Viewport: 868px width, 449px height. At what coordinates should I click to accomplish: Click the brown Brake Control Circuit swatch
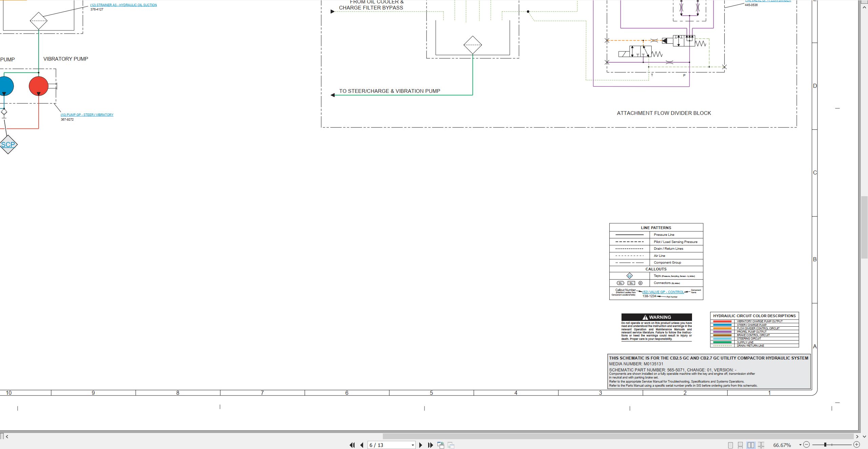722,335
